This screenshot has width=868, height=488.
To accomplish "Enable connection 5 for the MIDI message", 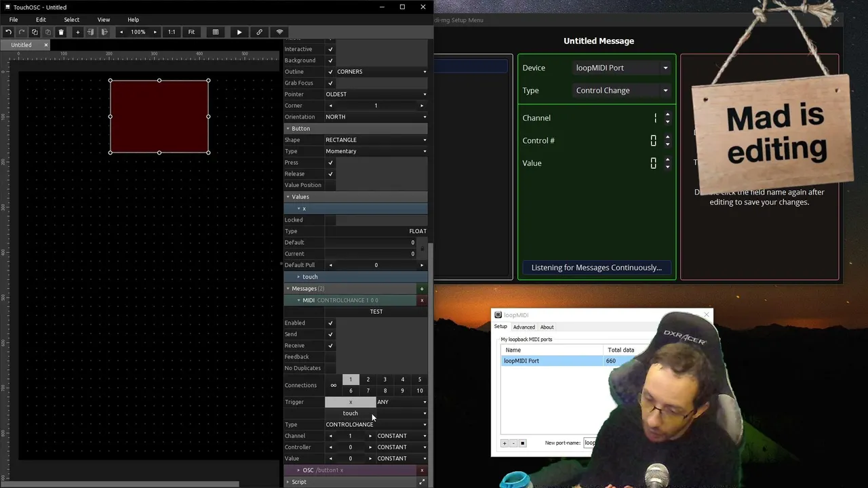I will point(420,380).
